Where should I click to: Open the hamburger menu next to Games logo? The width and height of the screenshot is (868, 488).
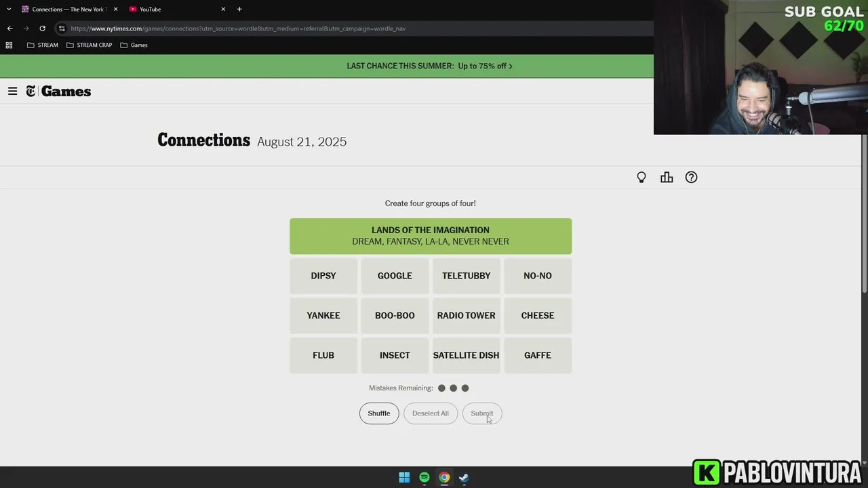[12, 91]
